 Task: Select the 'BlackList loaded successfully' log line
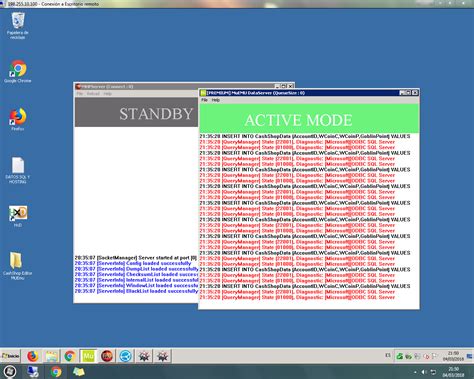tap(136, 291)
